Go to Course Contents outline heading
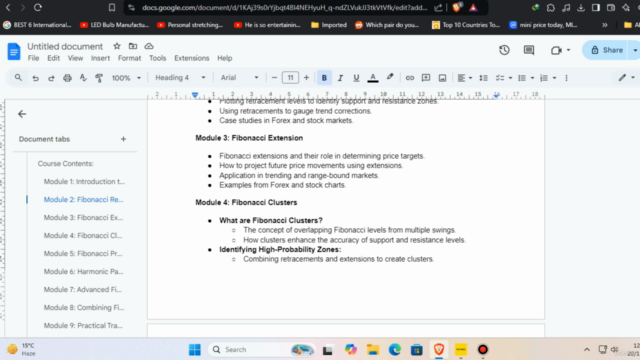Screen dimensions: 640x360 pyautogui.click(x=66, y=163)
